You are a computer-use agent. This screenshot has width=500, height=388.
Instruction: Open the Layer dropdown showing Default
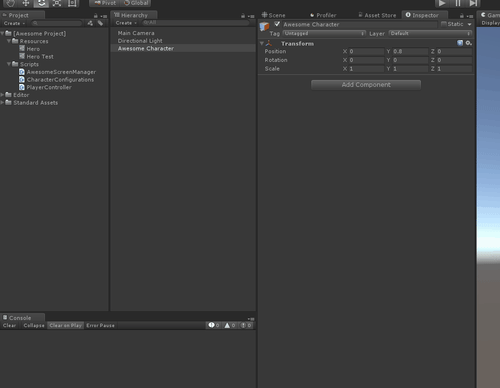point(430,33)
